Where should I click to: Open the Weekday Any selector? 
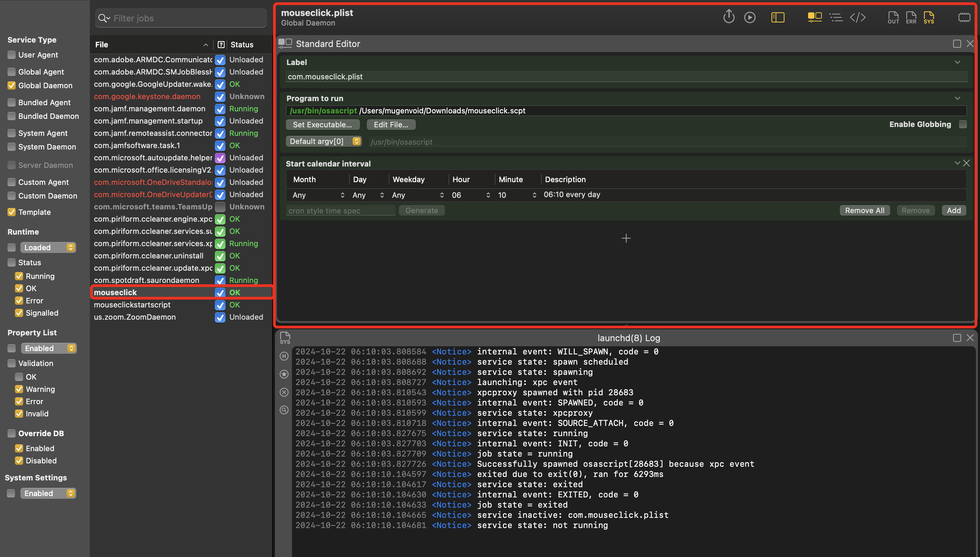[x=418, y=195]
